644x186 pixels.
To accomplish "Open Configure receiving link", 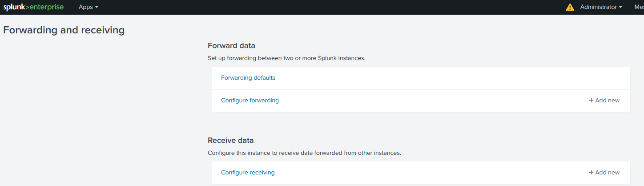I will [248, 173].
